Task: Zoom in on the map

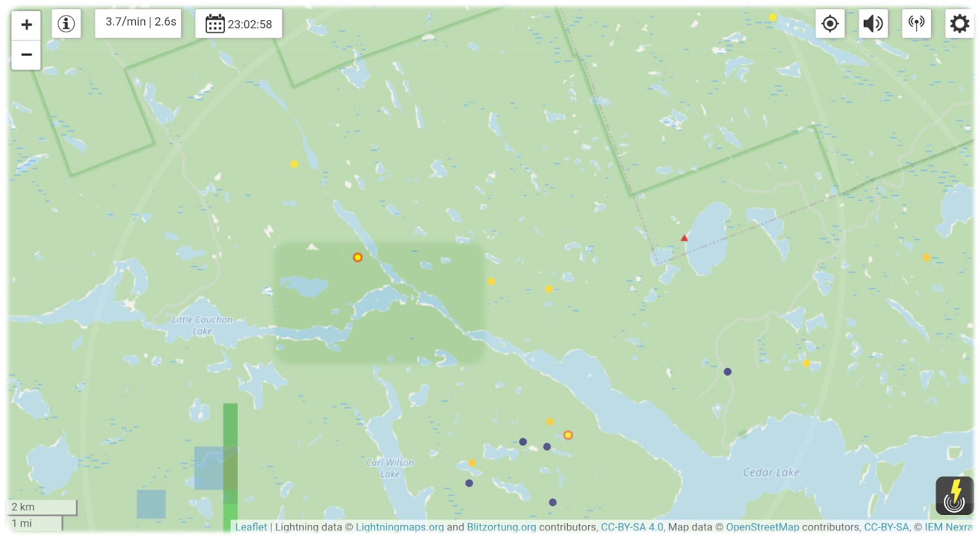Action: pyautogui.click(x=26, y=25)
